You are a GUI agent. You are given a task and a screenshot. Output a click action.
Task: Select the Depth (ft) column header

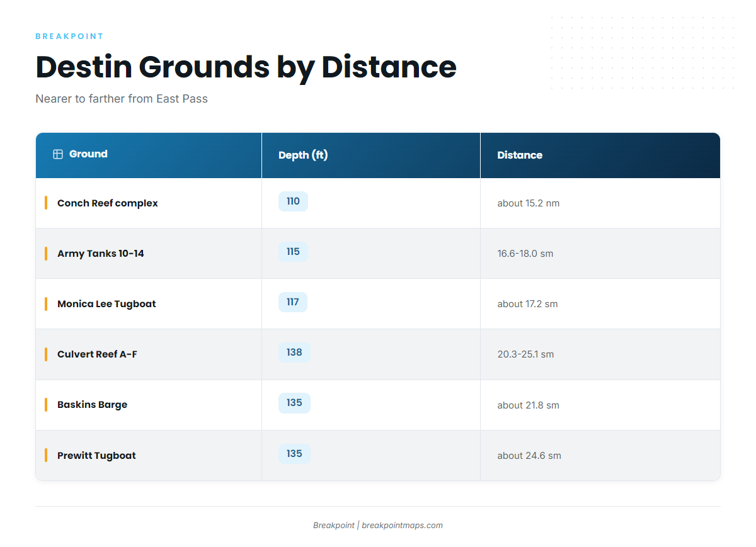tap(371, 155)
